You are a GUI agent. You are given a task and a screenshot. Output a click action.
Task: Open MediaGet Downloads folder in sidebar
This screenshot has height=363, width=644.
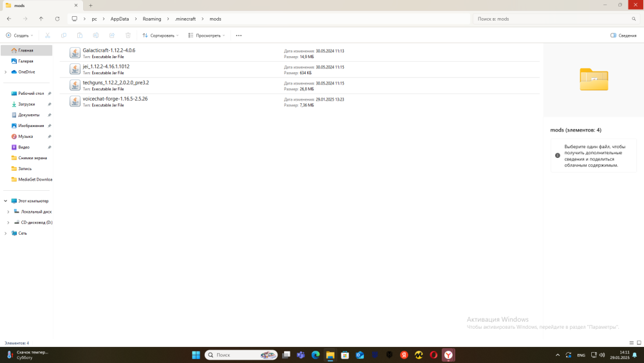tap(27, 179)
